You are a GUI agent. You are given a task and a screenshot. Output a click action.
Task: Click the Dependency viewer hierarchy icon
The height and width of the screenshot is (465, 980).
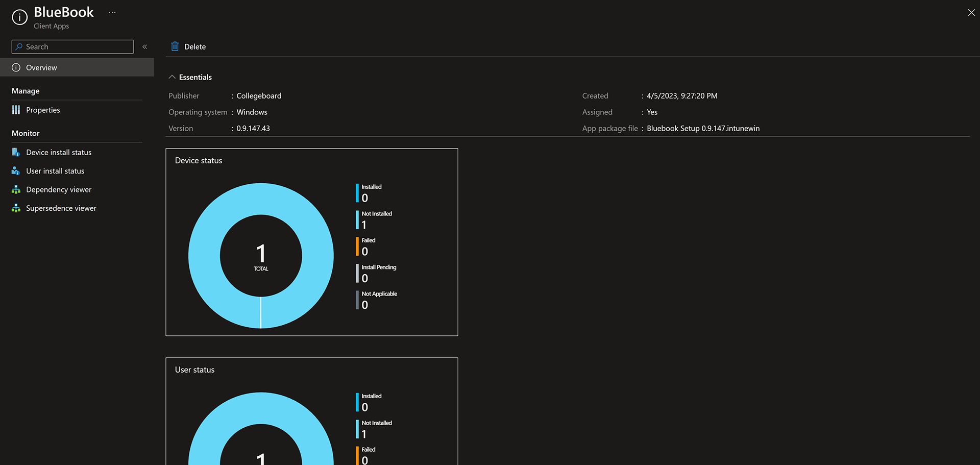tap(16, 189)
